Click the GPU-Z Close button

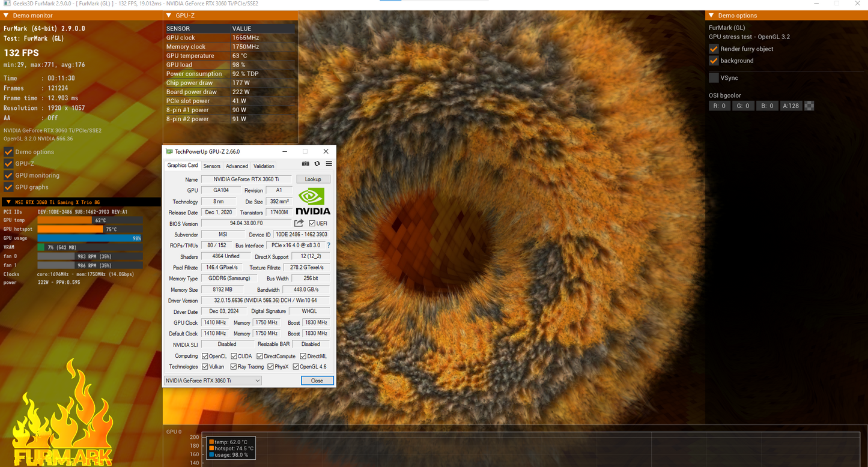click(x=317, y=381)
